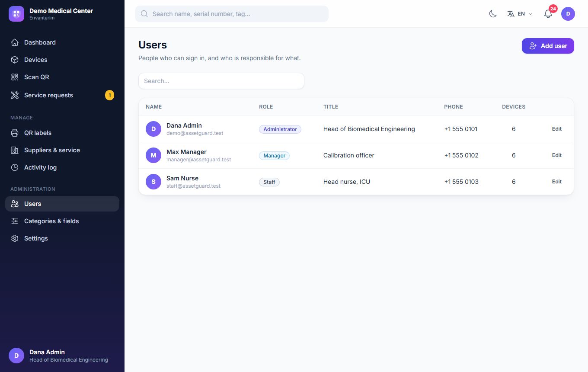Click phone number +1 555 0102

(461, 155)
